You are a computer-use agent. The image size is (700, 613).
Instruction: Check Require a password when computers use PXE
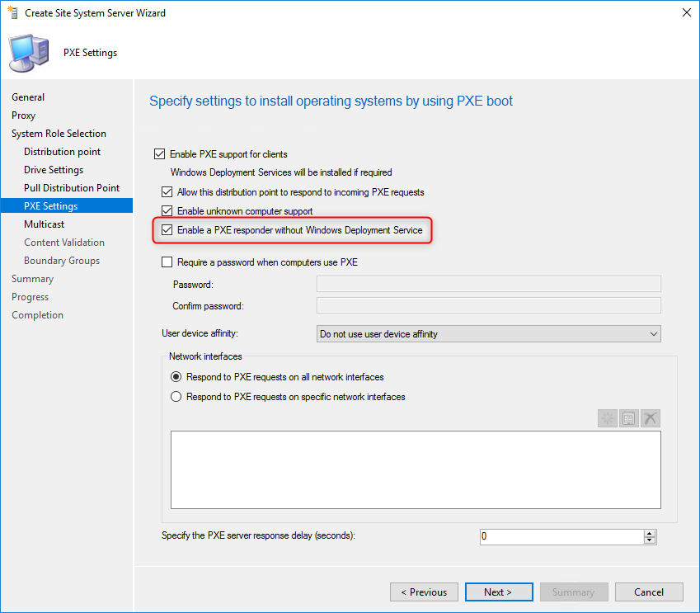tap(167, 262)
